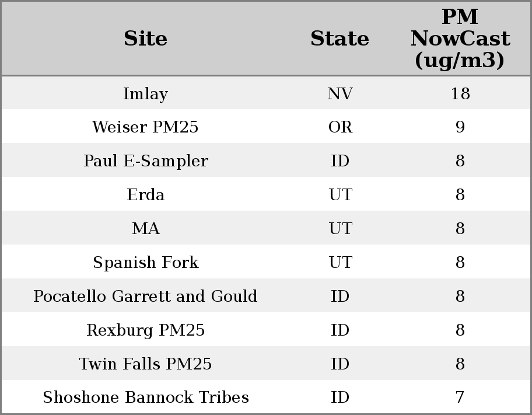
Task: Select the PM value 18 for Imlay
Action: pyautogui.click(x=460, y=93)
